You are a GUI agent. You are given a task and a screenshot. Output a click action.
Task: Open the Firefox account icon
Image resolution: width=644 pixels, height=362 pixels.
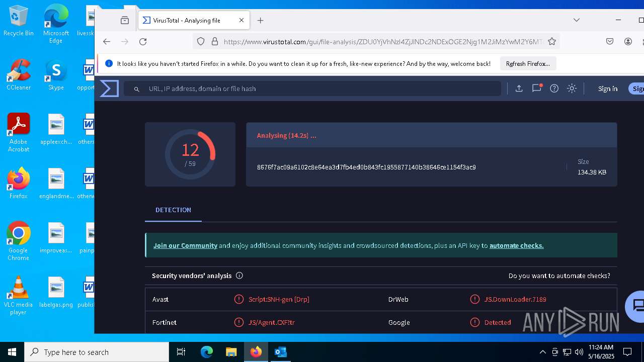pos(628,42)
